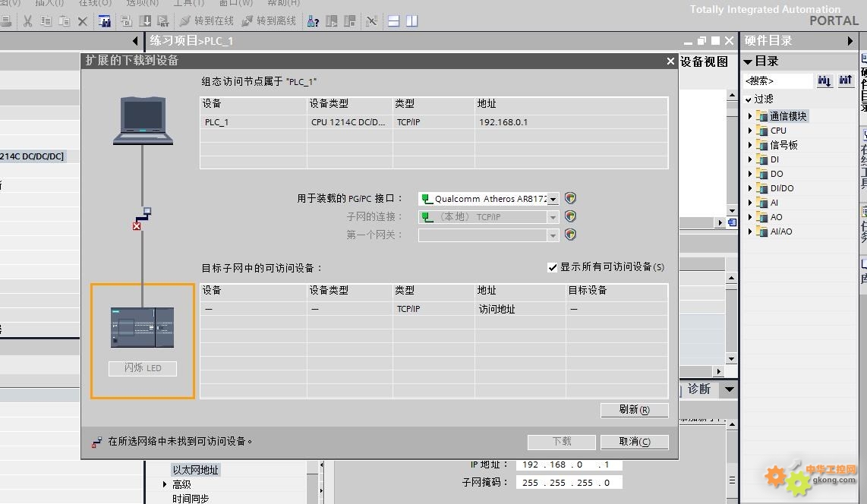Split editor area vertically icon
Viewport: 867px width, 504px height.
coord(412,21)
